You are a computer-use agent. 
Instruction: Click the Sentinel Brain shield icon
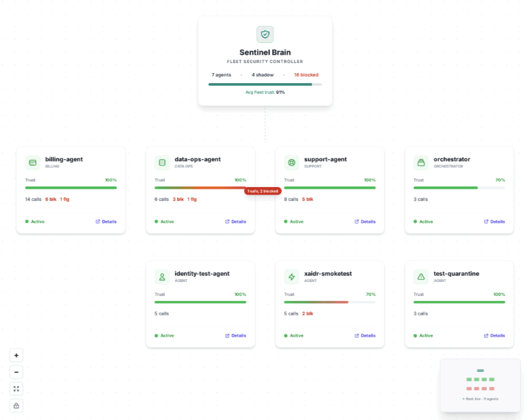tap(265, 35)
